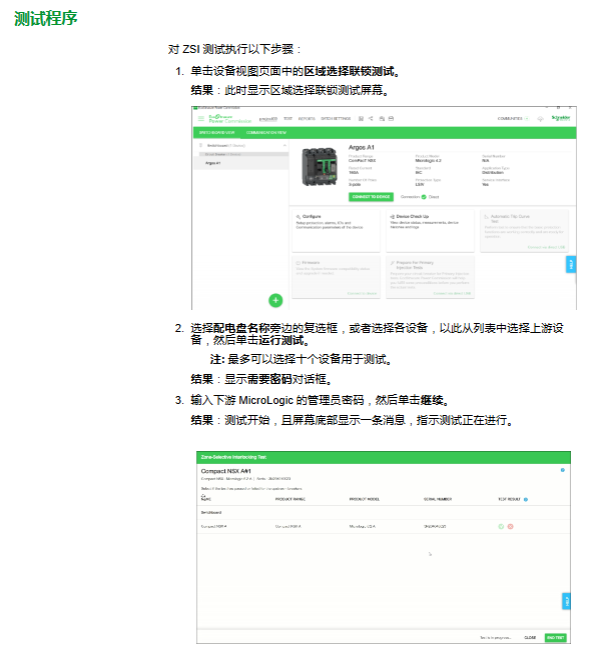Click PRODUCT MODEL column header

coord(364,500)
